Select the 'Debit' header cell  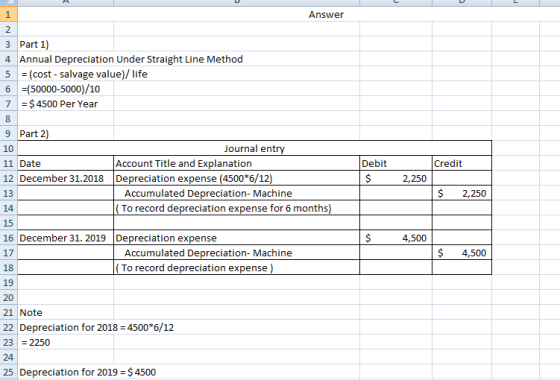pos(396,164)
